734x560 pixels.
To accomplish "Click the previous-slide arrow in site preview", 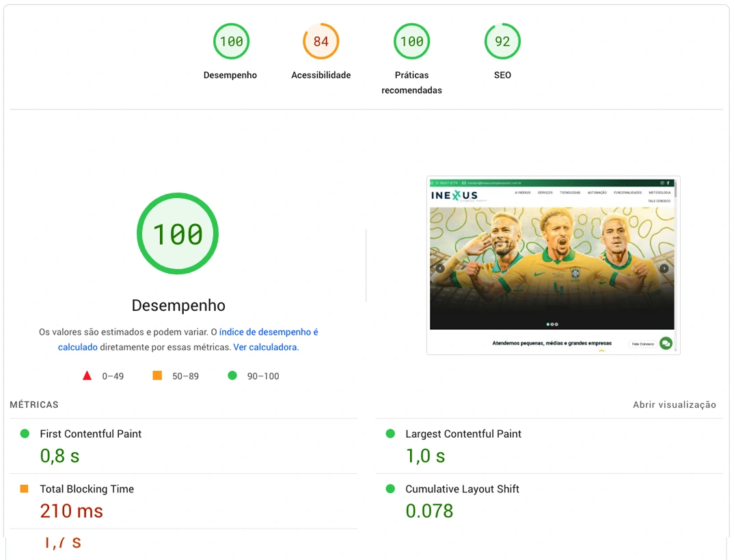I will point(439,268).
